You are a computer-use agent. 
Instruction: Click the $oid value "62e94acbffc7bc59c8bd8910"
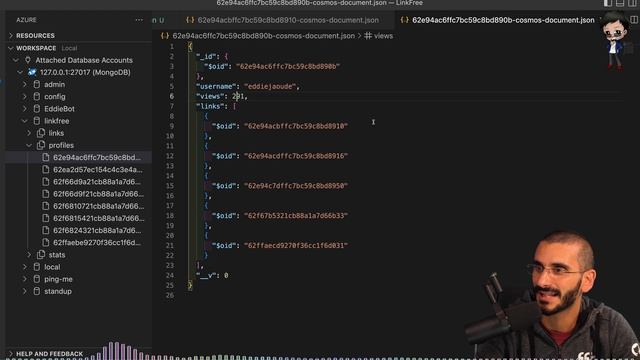[x=296, y=126]
